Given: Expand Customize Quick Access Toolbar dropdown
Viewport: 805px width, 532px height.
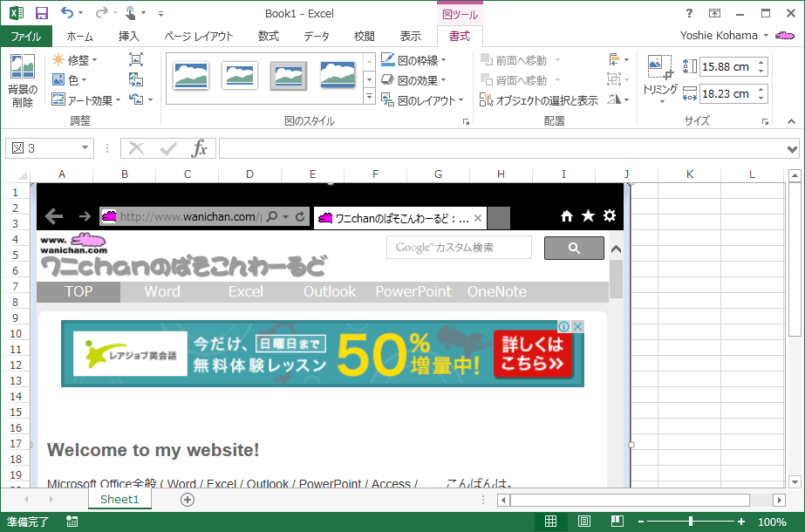Looking at the screenshot, I should pyautogui.click(x=160, y=14).
